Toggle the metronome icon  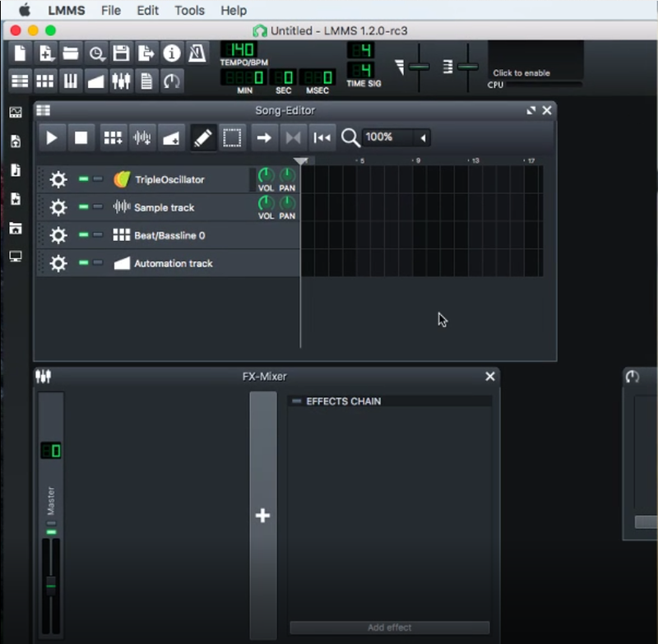197,53
